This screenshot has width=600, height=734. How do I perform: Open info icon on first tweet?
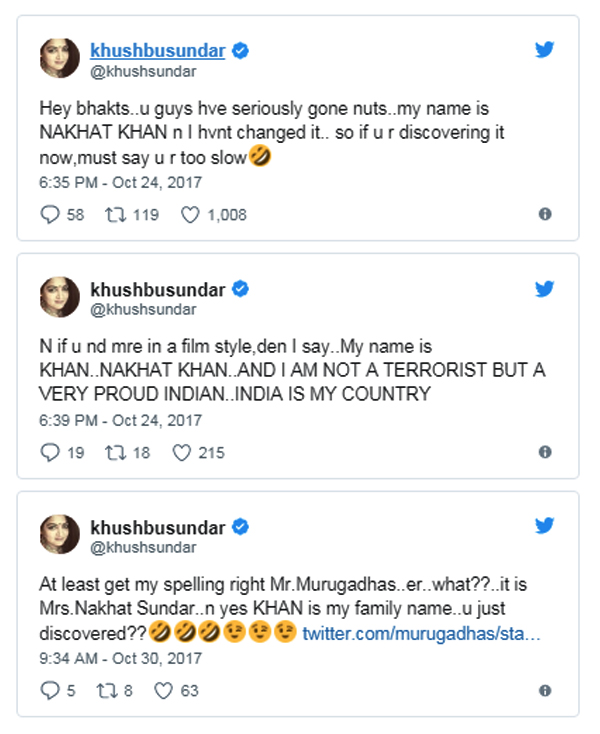(x=545, y=214)
